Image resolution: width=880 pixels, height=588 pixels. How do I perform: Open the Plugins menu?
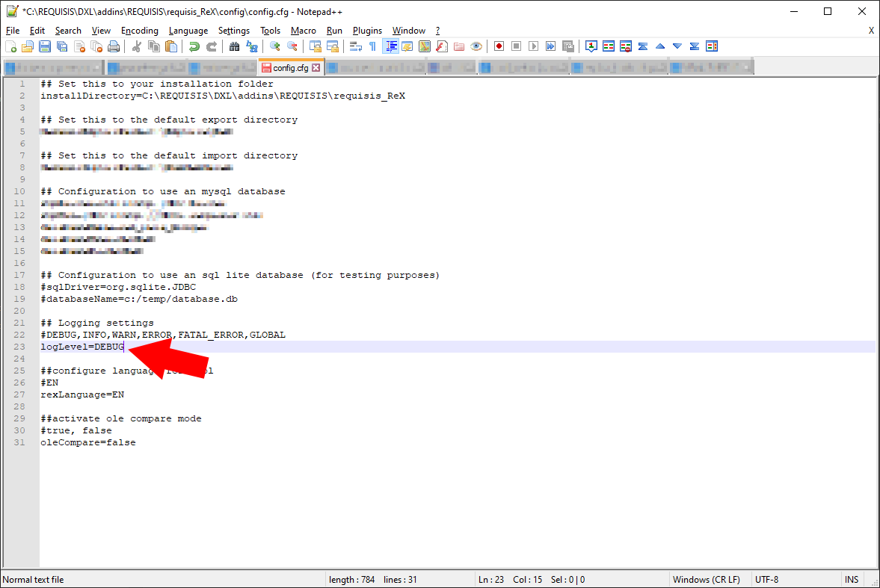point(367,31)
